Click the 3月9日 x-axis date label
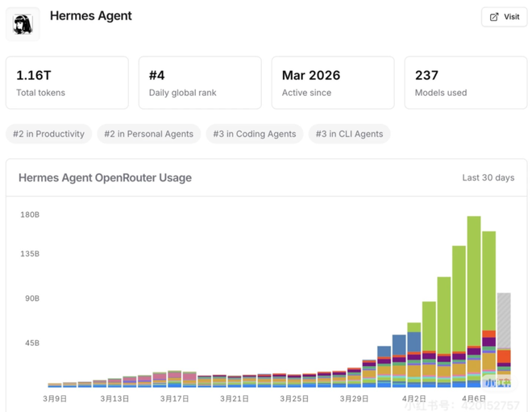This screenshot has width=532, height=412. click(55, 398)
